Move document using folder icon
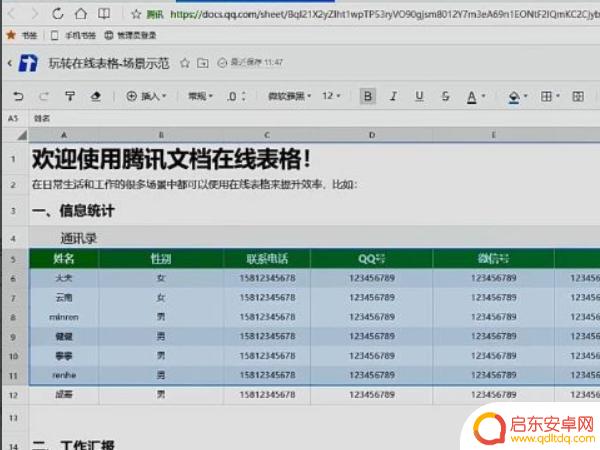Image resolution: width=600 pixels, height=450 pixels. click(203, 63)
